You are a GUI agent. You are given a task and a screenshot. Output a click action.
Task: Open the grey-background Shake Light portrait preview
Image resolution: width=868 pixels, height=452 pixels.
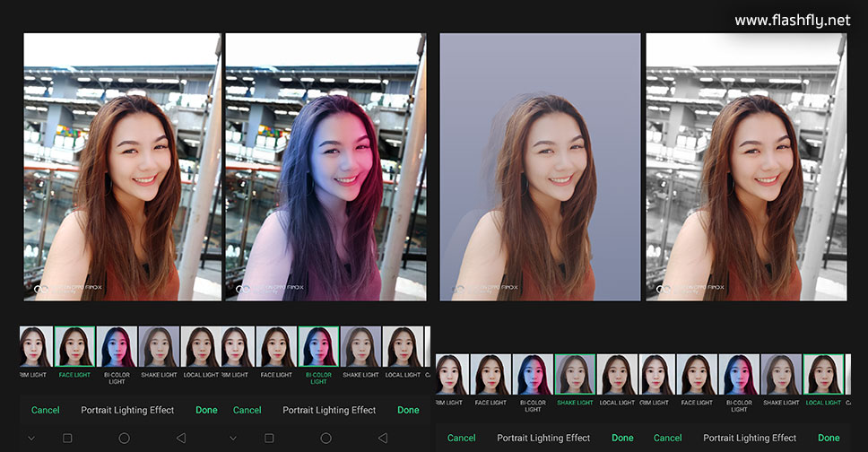pos(540,167)
